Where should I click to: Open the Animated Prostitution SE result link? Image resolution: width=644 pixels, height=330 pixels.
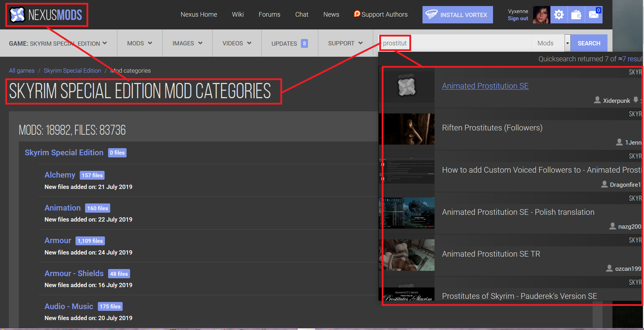(x=485, y=86)
